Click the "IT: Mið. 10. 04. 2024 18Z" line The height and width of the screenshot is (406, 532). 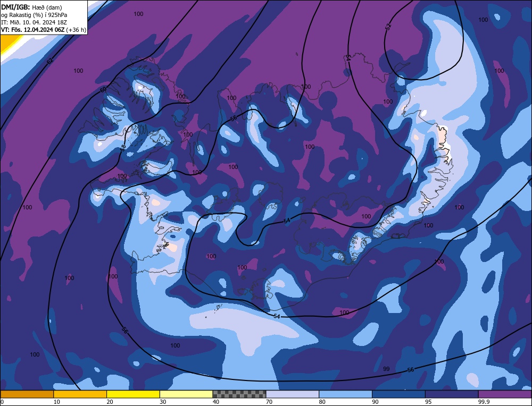tap(34, 22)
